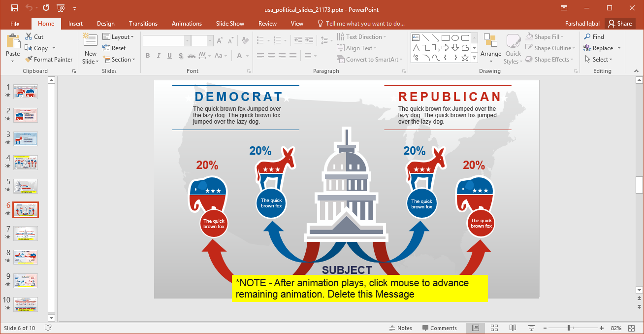Start Slide Show from status bar icon
The width and height of the screenshot is (644, 334).
click(x=531, y=328)
